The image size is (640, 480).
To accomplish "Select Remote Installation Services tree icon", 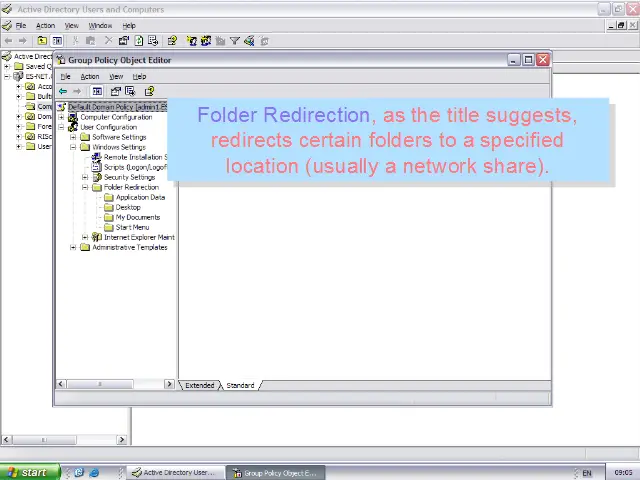I will (96, 157).
